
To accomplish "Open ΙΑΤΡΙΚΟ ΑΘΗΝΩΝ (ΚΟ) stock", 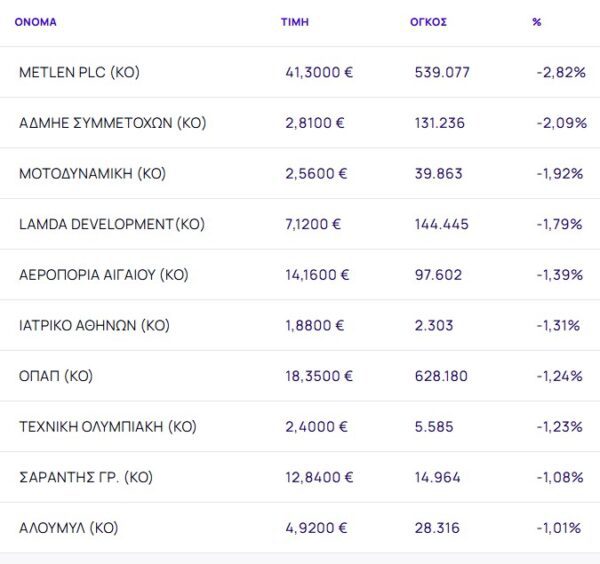I will (x=94, y=325).
